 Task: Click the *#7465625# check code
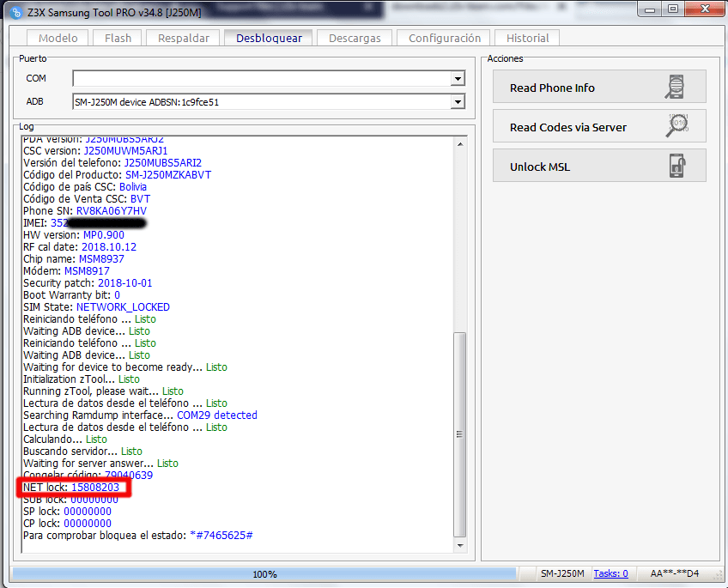point(221,536)
